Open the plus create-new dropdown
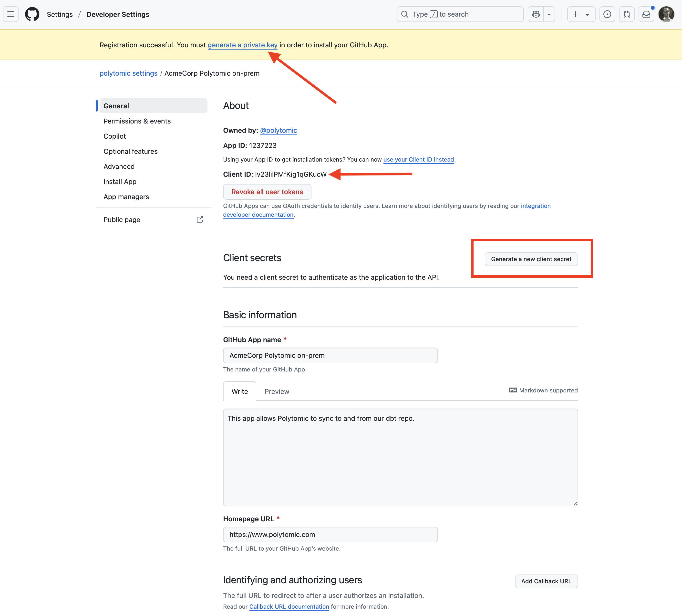This screenshot has width=682, height=616. [580, 14]
